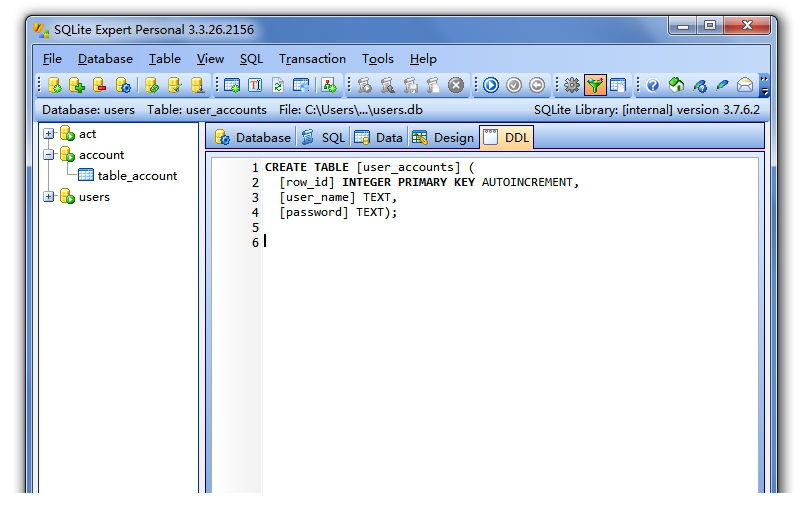The height and width of the screenshot is (512, 800).
Task: Click the Rename Table icon with letter T
Action: pyautogui.click(x=255, y=85)
